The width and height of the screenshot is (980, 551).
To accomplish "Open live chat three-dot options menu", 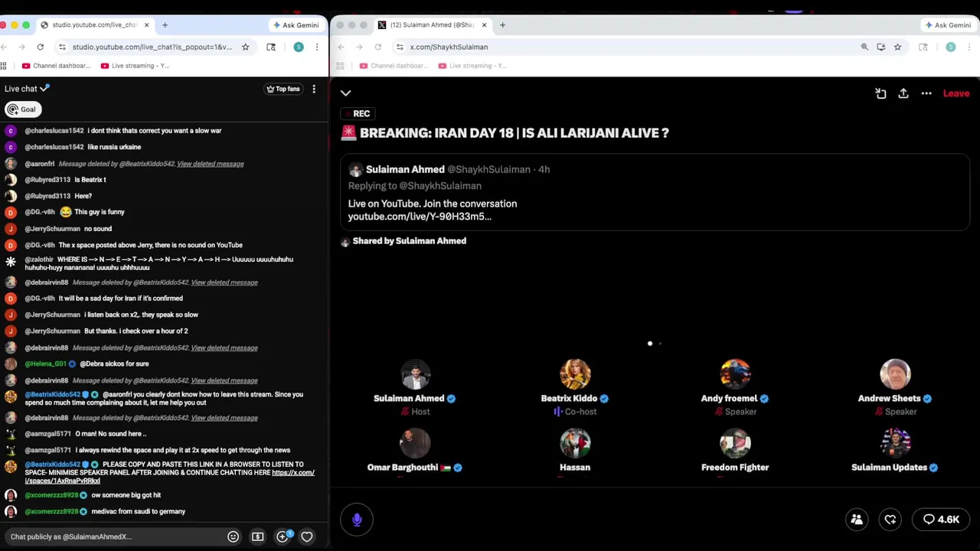I will click(314, 89).
